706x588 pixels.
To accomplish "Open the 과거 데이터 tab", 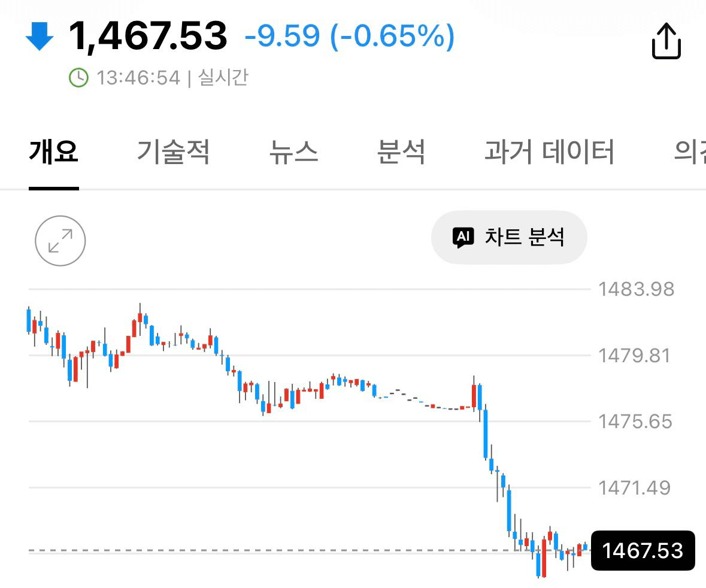I will (549, 151).
